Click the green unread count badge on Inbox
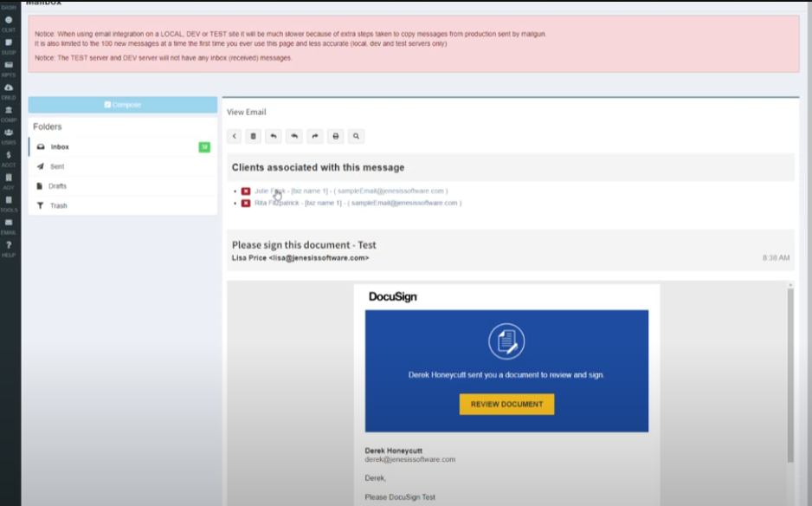Viewport: 812px width, 506px height. pos(204,147)
